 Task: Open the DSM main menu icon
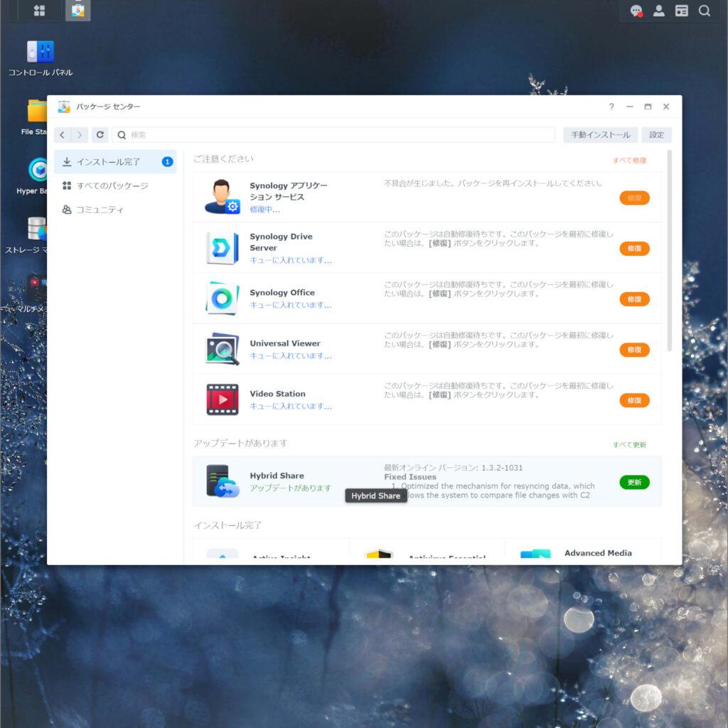40,11
